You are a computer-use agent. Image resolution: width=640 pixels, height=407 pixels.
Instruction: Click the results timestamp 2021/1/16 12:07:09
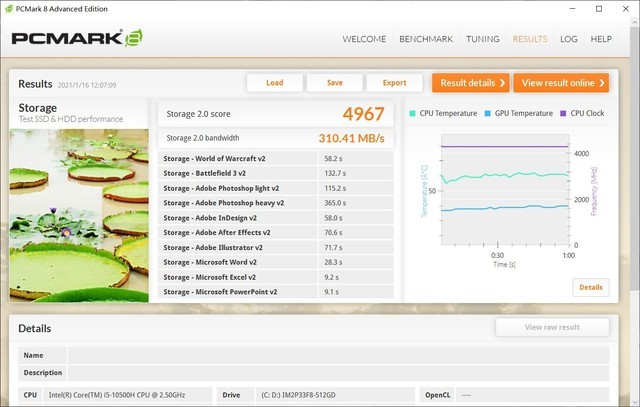87,85
